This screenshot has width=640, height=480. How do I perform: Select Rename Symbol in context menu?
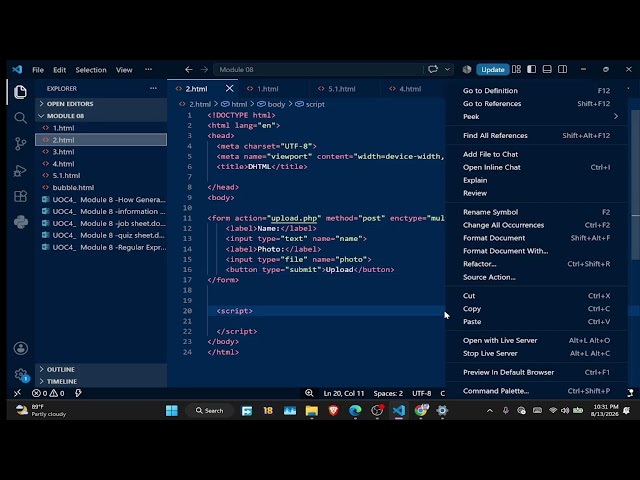[x=536, y=212]
